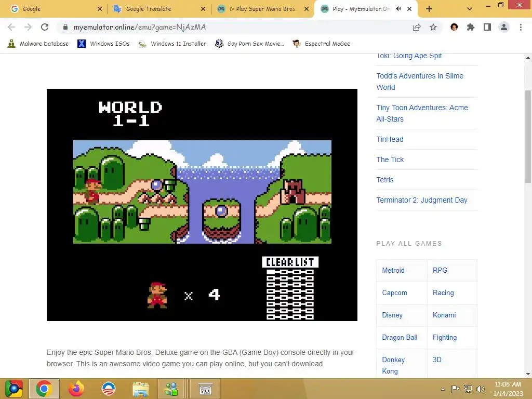Browse the Racing category
This screenshot has width=532, height=399.
(x=443, y=293)
